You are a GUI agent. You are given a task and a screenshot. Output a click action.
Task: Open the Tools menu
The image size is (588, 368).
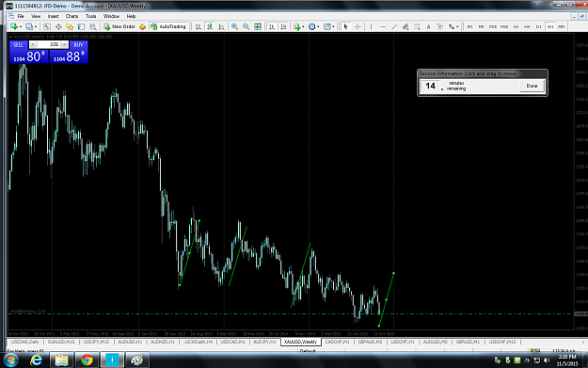point(90,16)
